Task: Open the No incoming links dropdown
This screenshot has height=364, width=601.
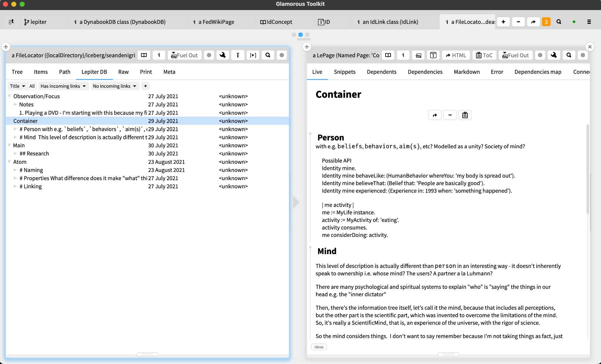Action: (114, 86)
